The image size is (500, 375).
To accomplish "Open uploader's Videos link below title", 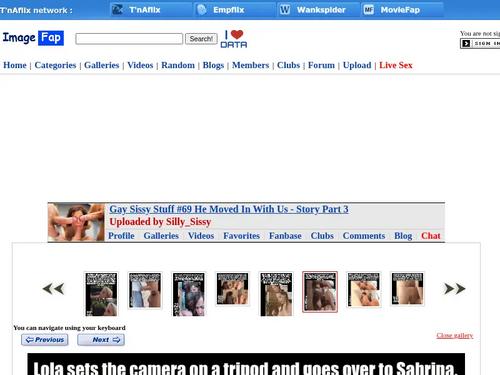I will point(201,236).
